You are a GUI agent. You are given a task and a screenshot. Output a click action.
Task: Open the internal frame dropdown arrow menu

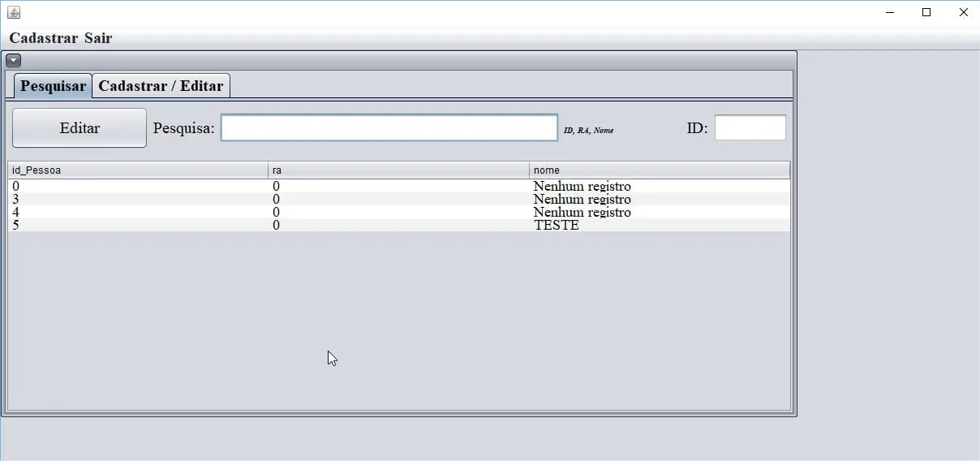tap(14, 60)
